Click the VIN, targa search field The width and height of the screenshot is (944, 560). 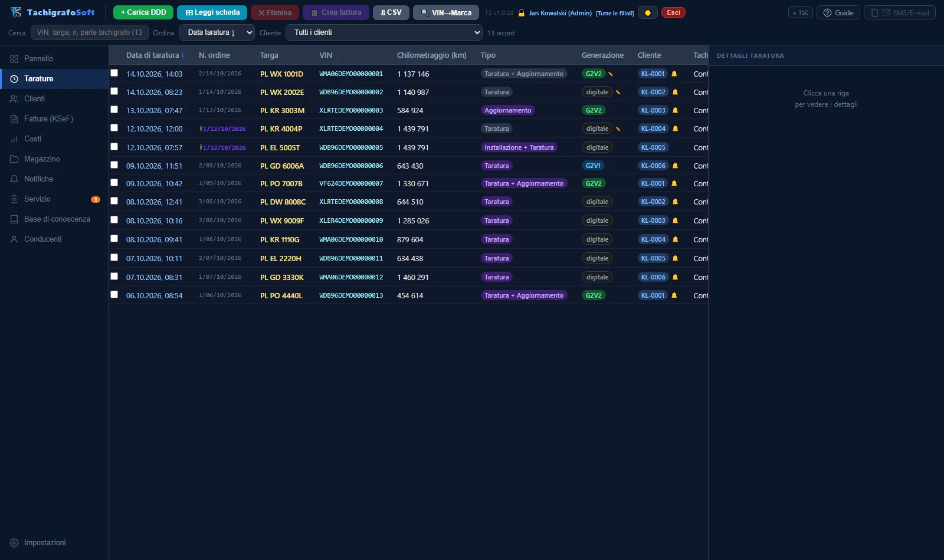tap(90, 32)
